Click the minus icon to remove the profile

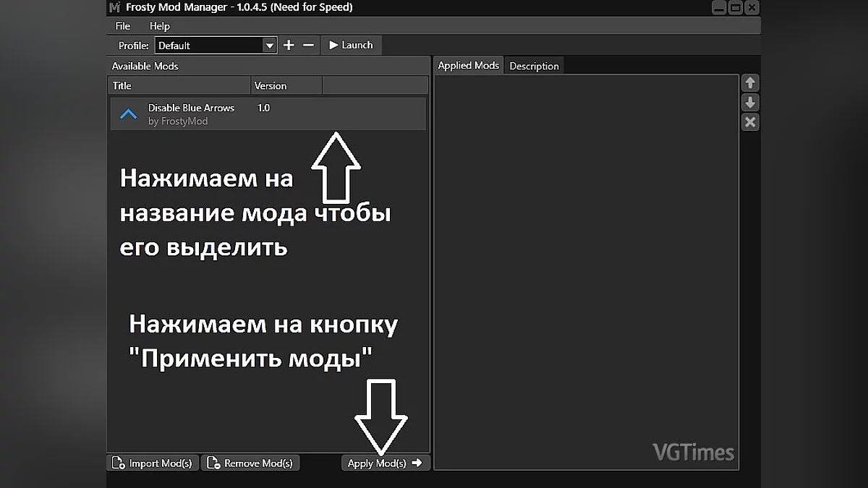(309, 45)
